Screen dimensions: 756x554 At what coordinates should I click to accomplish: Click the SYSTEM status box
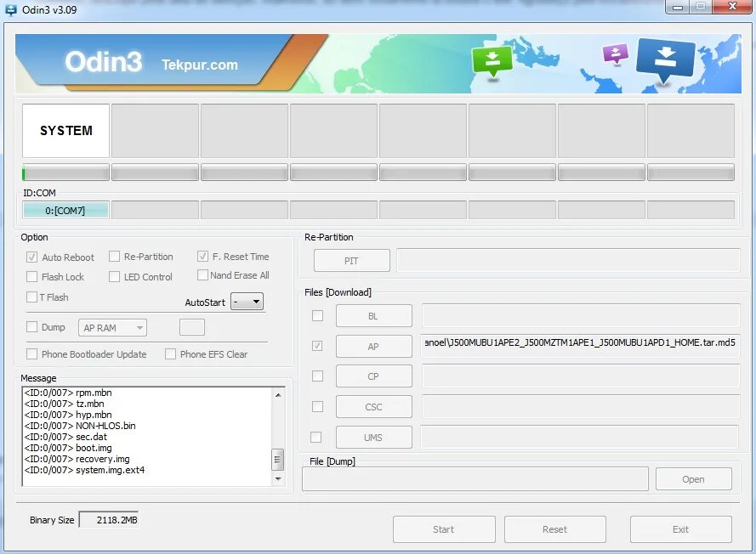[x=66, y=131]
